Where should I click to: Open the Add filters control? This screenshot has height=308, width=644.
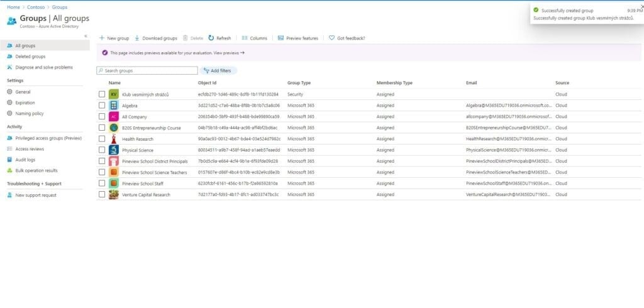pyautogui.click(x=219, y=71)
